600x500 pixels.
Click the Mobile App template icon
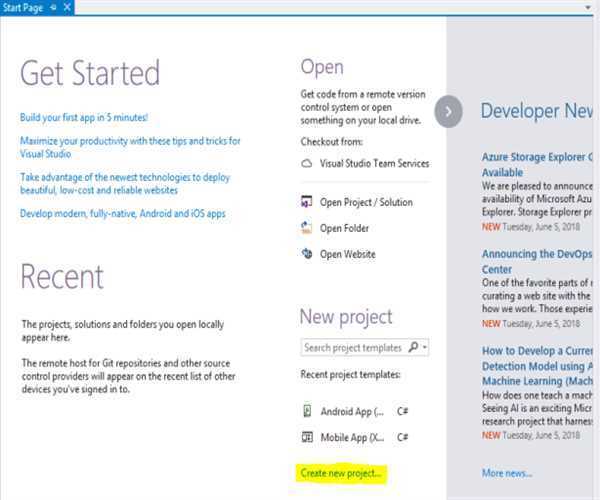(307, 437)
